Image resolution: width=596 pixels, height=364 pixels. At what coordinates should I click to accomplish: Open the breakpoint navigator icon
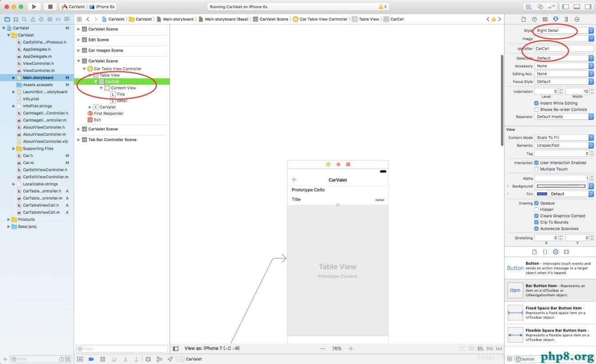(x=58, y=20)
